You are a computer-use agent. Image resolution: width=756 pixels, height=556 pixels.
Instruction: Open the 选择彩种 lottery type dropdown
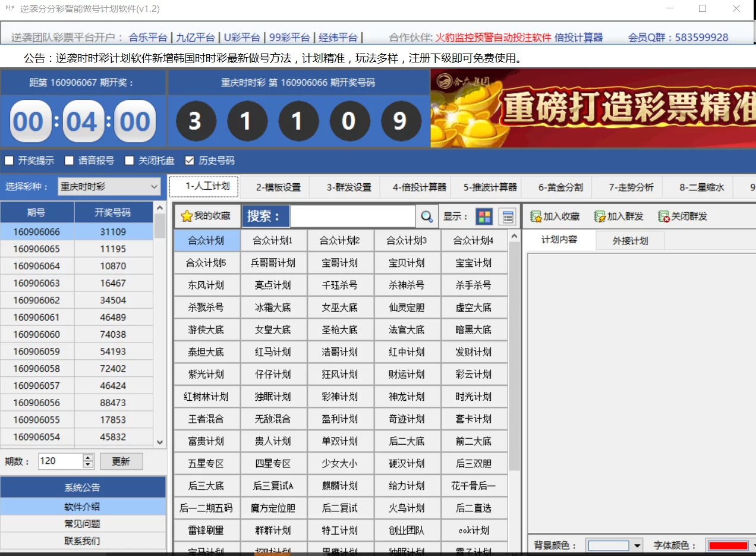tap(155, 187)
